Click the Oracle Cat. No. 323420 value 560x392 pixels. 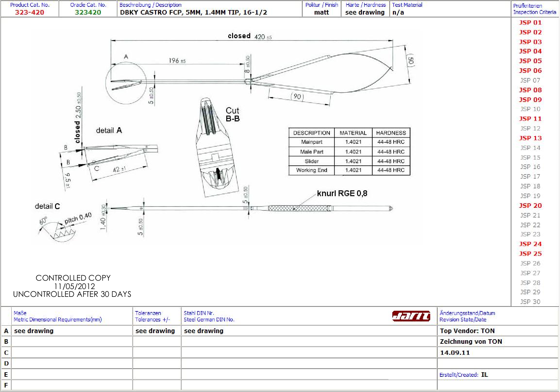click(88, 12)
